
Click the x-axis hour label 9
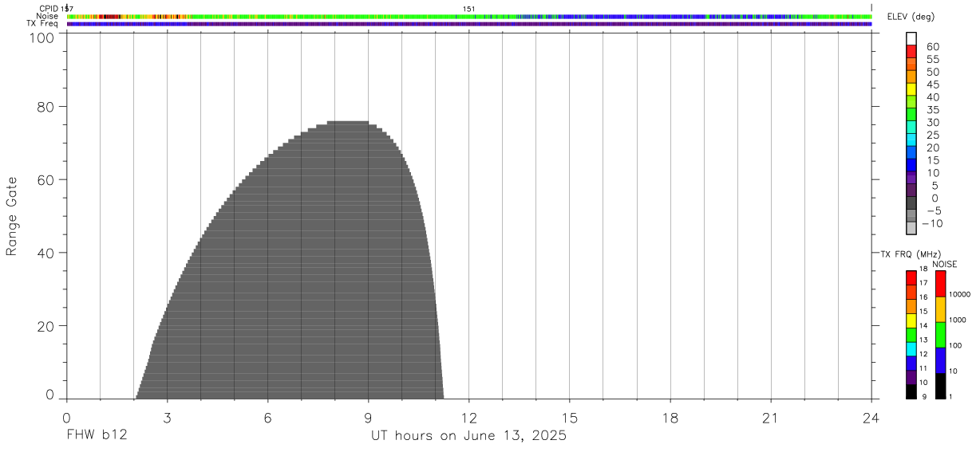[x=368, y=419]
